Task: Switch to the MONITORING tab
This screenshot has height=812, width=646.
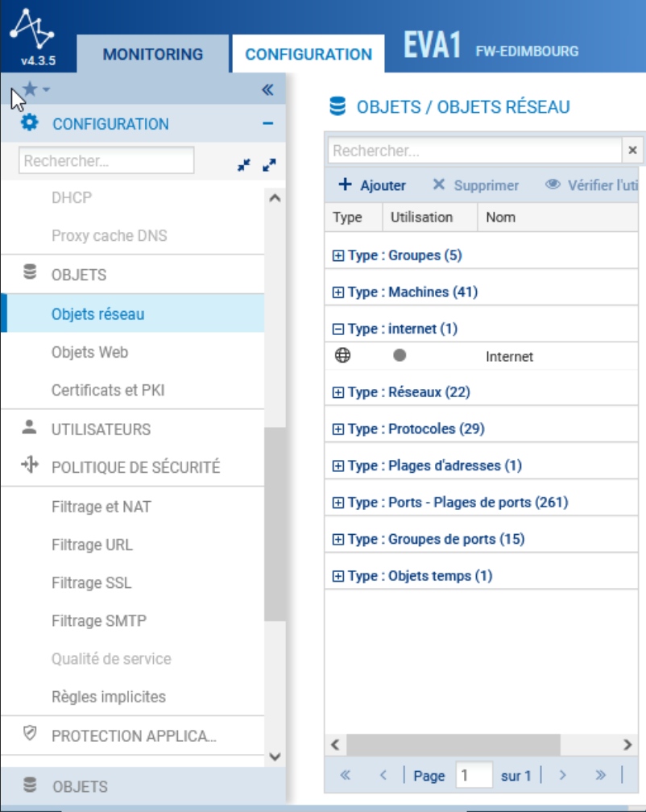Action: point(153,55)
